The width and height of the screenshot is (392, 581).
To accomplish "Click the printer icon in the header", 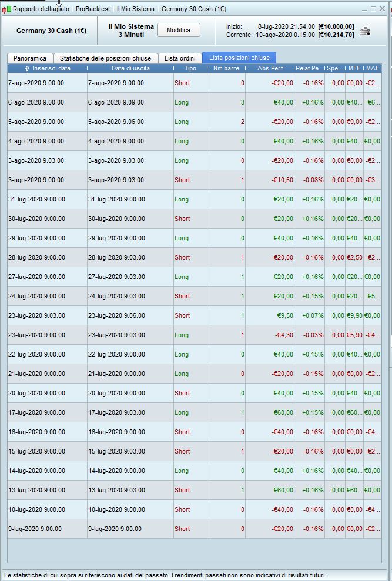I will [x=365, y=31].
